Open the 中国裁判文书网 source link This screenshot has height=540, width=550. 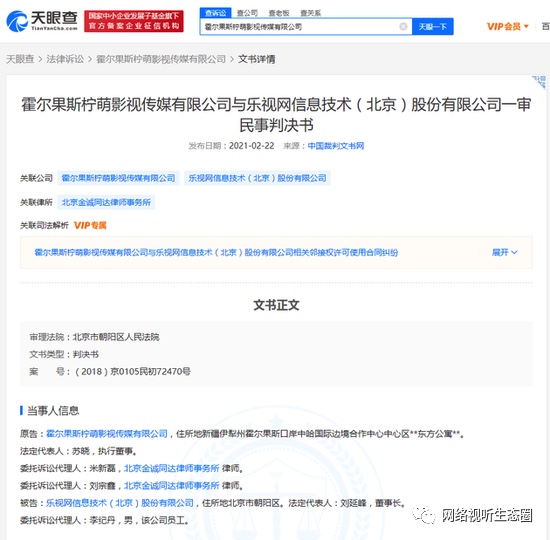click(x=336, y=146)
